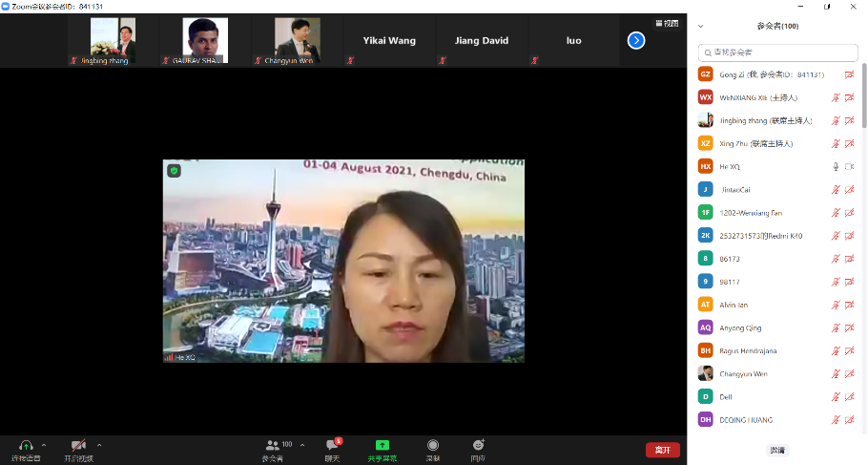
Task: Expand participants options caret beside 参会者
Action: (302, 445)
